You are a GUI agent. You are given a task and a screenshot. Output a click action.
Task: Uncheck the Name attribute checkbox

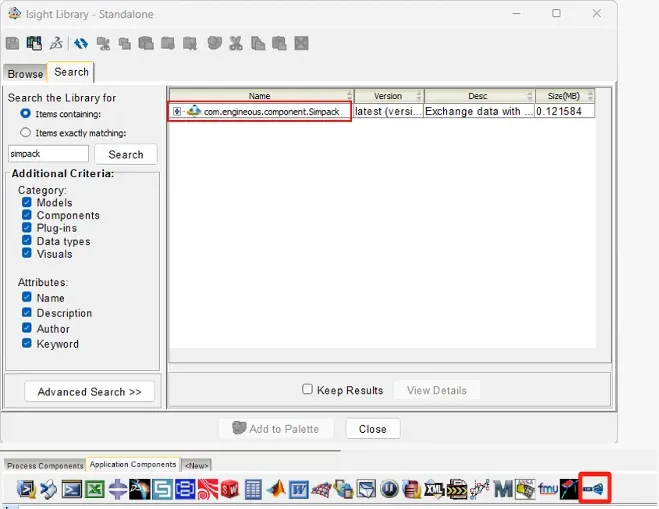point(26,297)
